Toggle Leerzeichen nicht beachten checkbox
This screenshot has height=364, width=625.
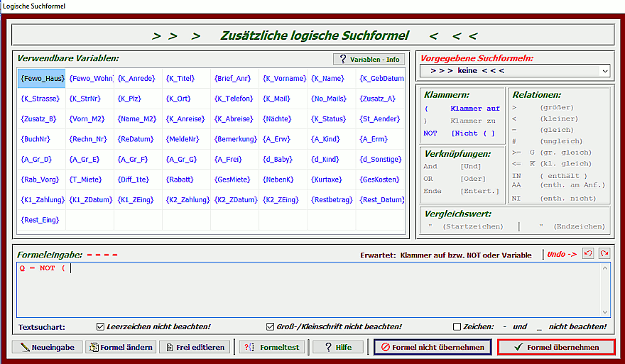[101, 326]
